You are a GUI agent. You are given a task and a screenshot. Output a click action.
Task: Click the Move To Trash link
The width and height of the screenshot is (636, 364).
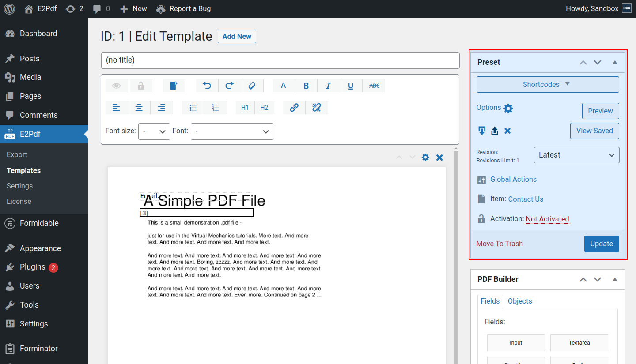tap(500, 244)
